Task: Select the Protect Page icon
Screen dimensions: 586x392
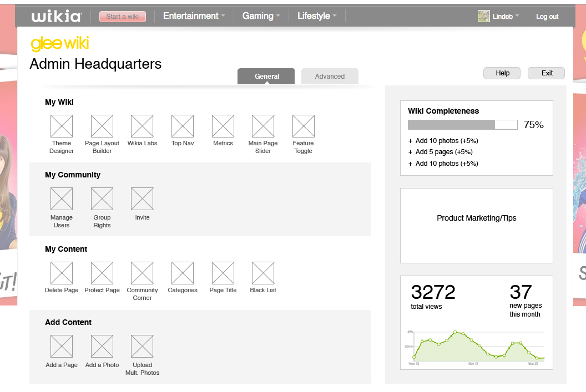Action: point(102,273)
